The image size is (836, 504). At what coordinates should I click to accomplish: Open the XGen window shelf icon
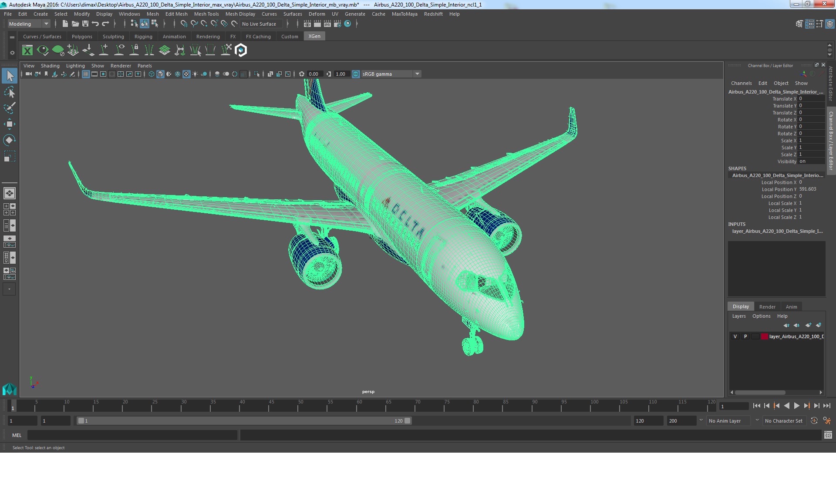coord(27,50)
